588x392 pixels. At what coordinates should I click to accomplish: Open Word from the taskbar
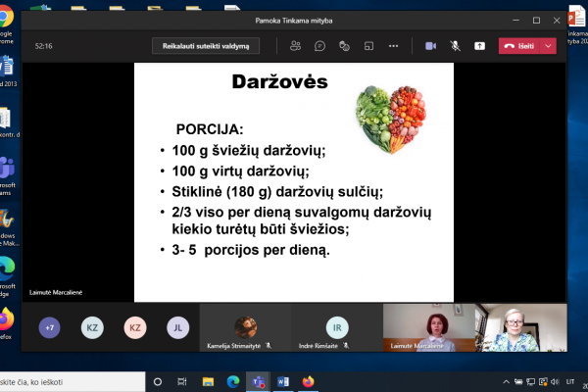(x=283, y=382)
